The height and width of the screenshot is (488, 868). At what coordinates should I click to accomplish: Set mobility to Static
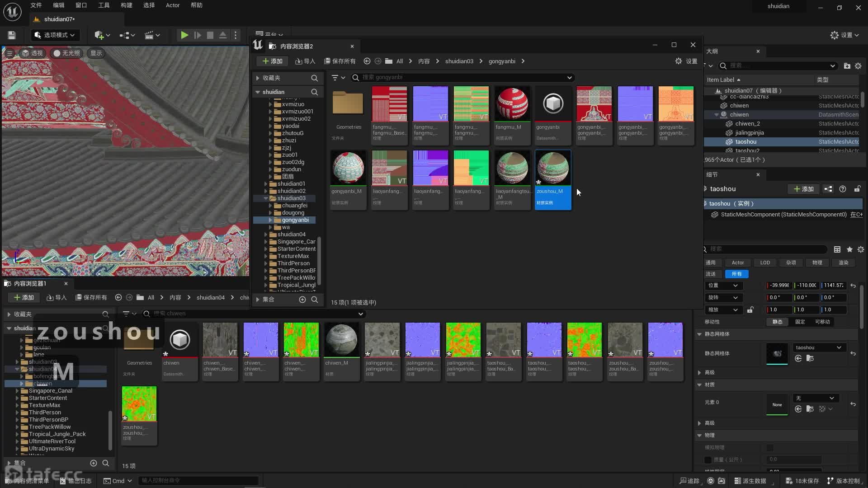777,322
